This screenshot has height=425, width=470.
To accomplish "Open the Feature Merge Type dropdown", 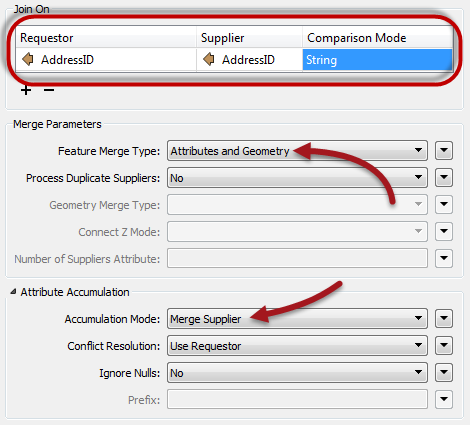I will pyautogui.click(x=297, y=151).
